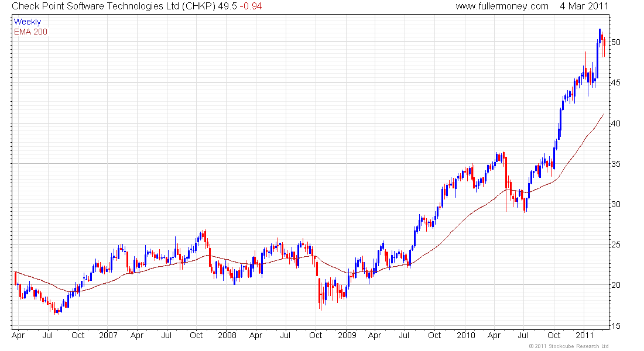The height and width of the screenshot is (351, 644).
Task: Select the EMA 200 legend label
Action: [x=30, y=32]
